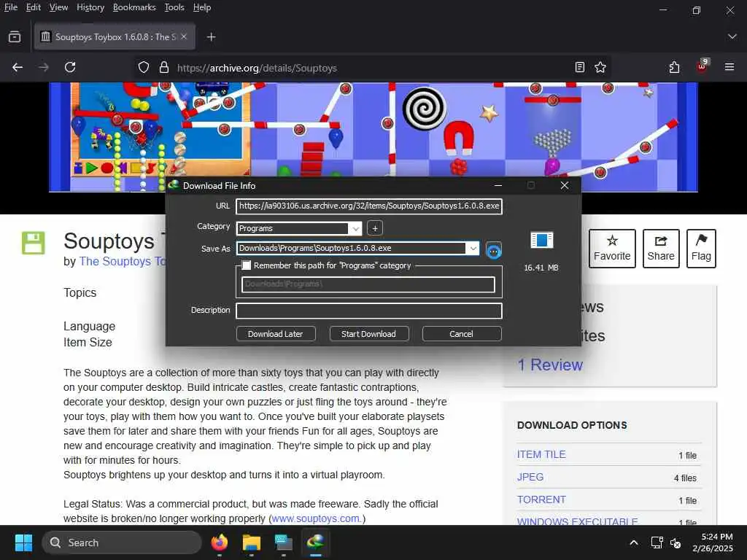Screen dimensions: 747x560
Task: Click the browse folder button beside Save As
Action: coord(494,250)
